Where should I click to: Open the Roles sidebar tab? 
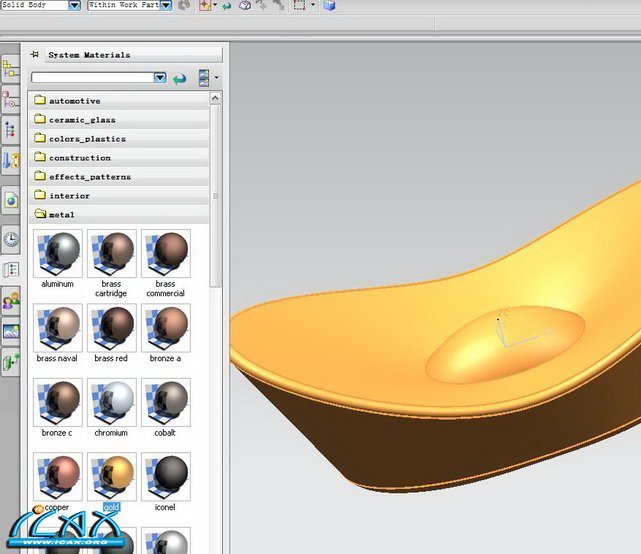click(x=11, y=300)
